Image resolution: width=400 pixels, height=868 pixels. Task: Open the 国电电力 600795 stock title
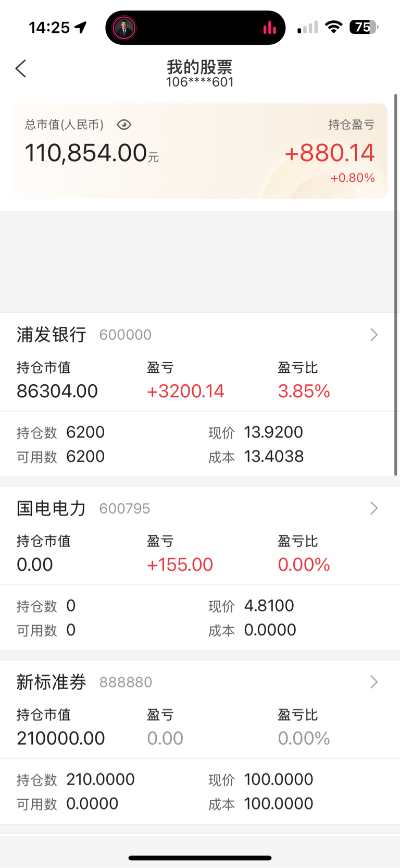[83, 508]
